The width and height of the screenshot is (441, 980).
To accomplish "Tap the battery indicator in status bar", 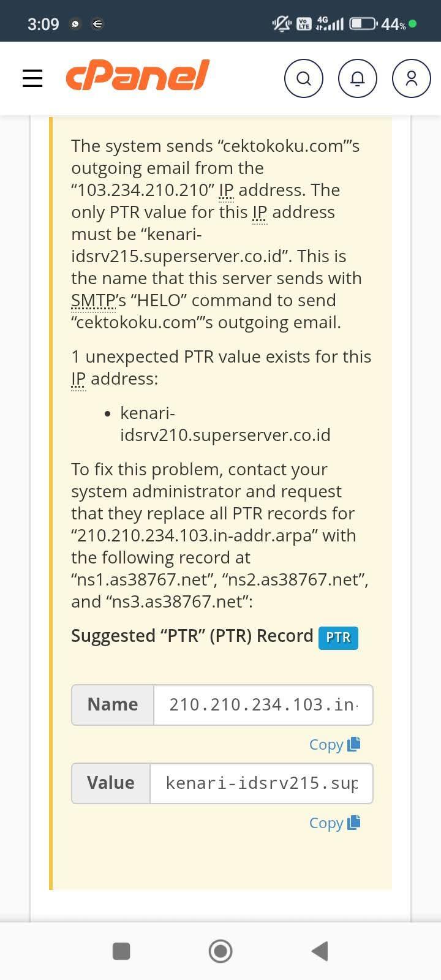I will click(x=363, y=24).
